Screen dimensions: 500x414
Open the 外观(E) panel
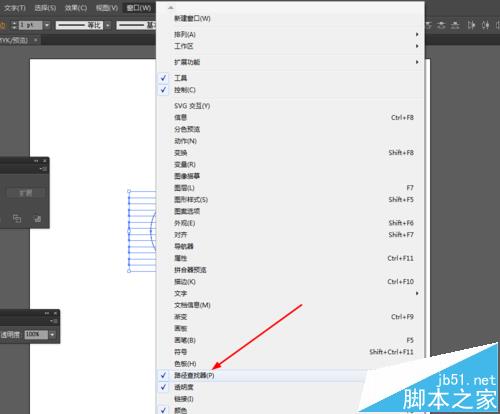[290, 223]
